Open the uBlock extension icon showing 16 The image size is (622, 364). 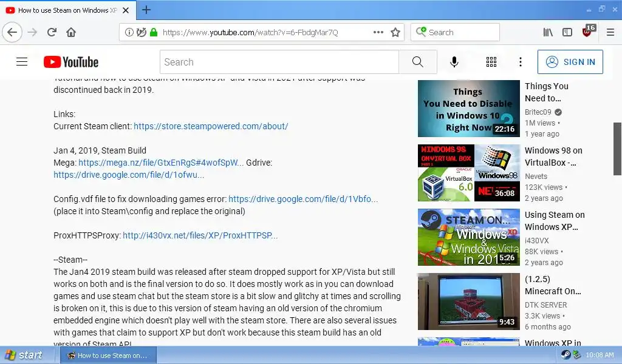tap(588, 32)
